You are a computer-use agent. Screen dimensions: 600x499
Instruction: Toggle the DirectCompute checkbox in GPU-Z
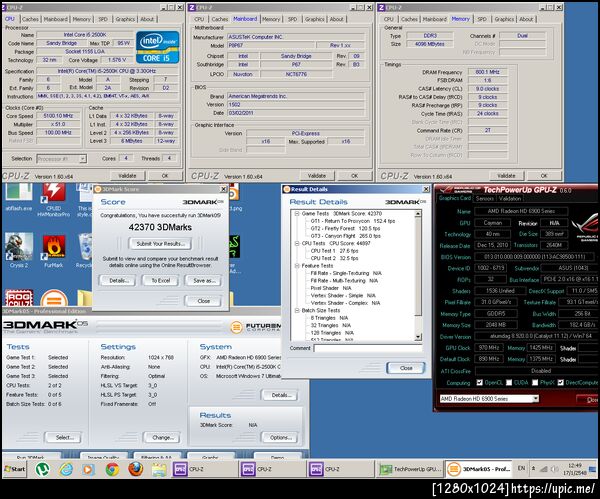561,382
